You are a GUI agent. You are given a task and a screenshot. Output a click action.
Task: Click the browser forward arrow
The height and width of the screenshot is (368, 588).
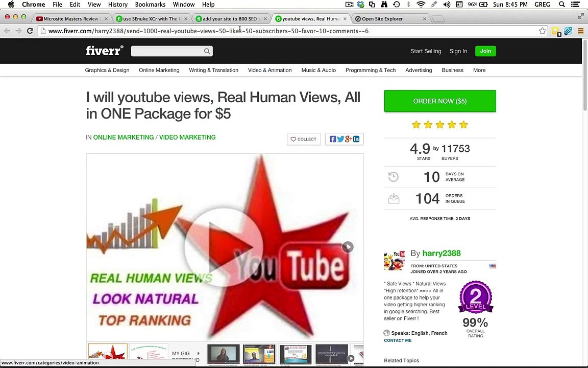(x=18, y=31)
